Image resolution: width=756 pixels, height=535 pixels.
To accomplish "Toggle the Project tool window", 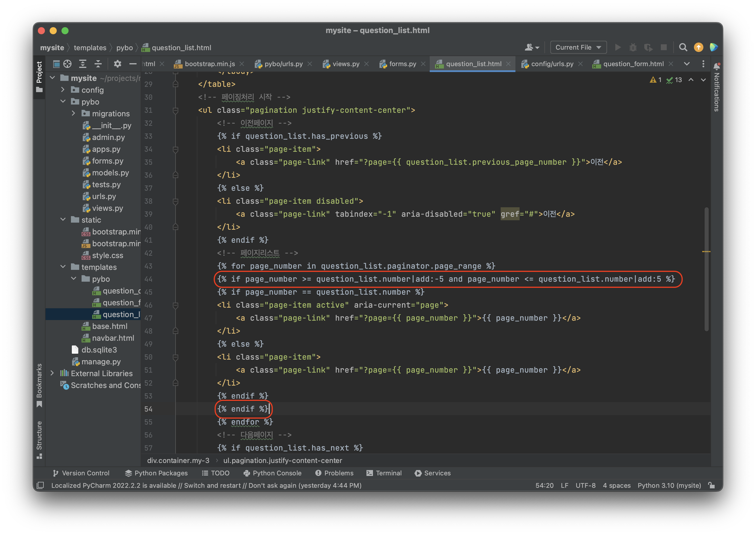I will coord(39,76).
